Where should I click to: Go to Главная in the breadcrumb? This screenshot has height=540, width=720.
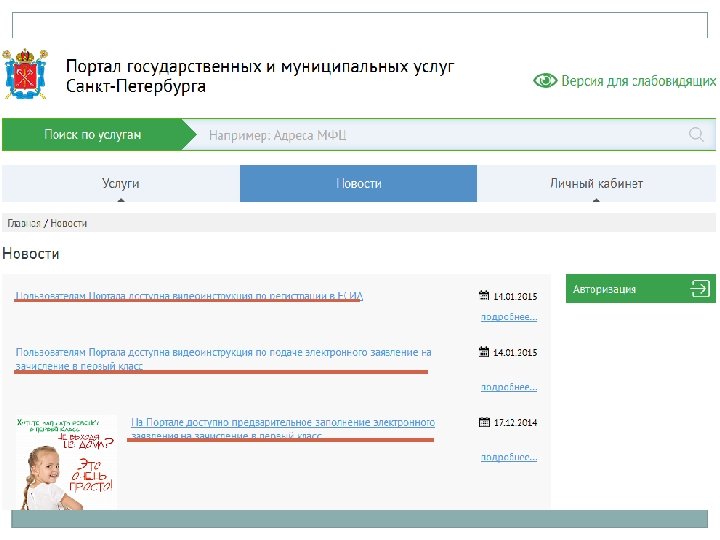coord(24,223)
